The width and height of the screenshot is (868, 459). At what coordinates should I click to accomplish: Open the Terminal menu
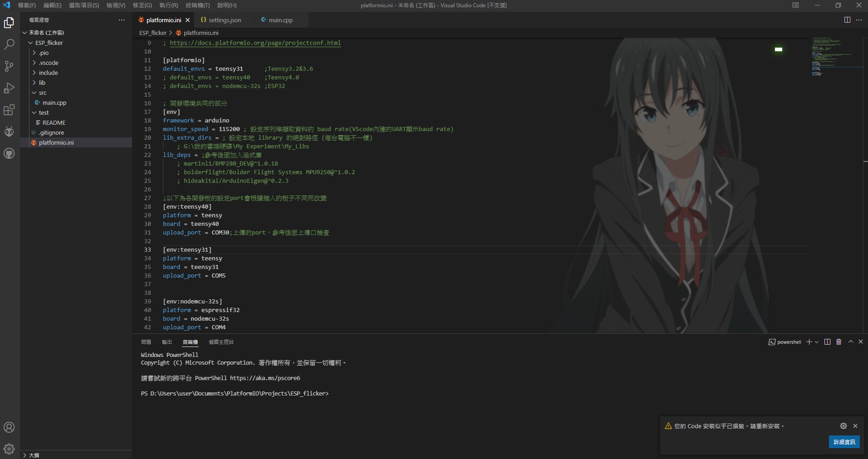198,5
